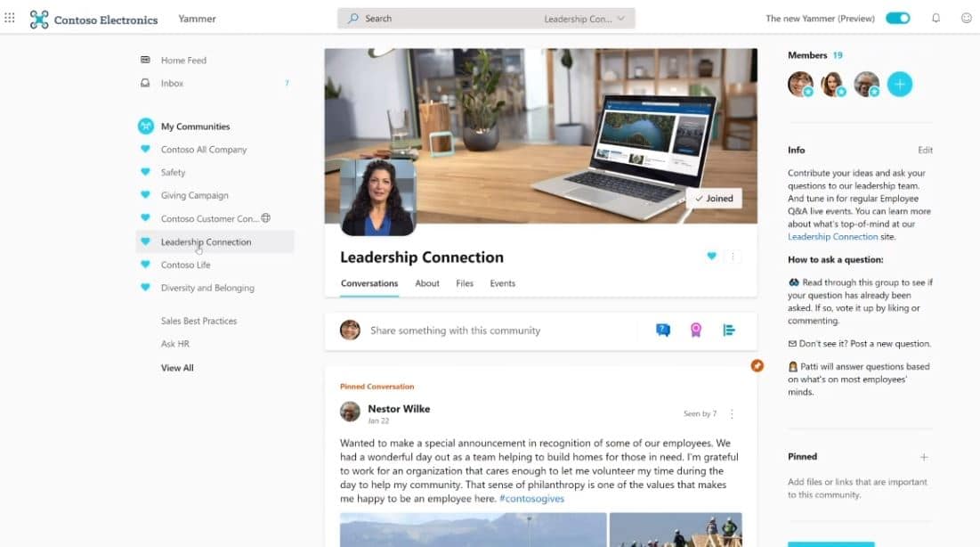Add a member with the plus circle
This screenshot has width=980, height=547.
[899, 84]
